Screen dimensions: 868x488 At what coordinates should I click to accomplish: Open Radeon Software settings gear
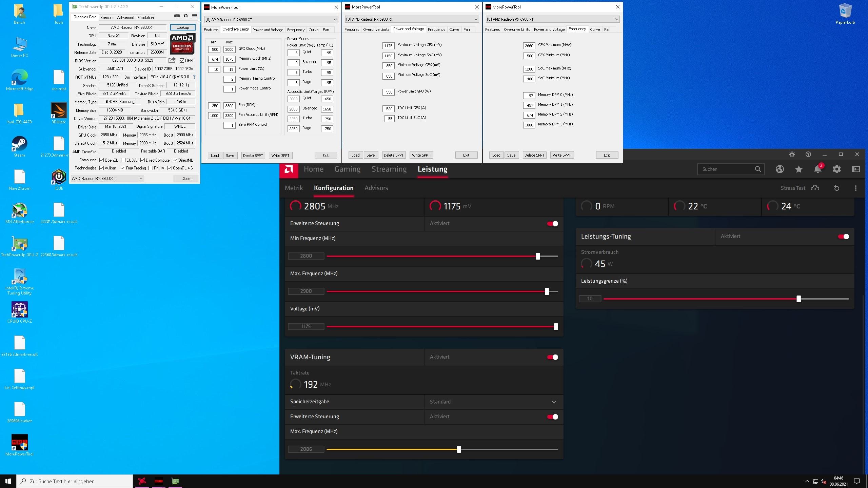(x=836, y=169)
